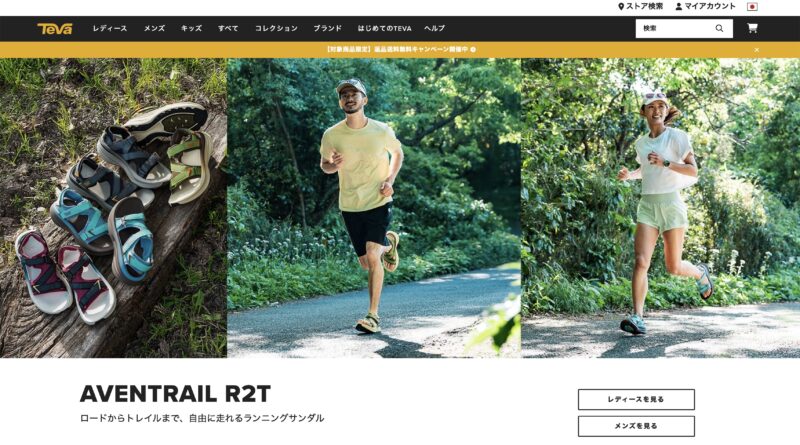Screen dimensions: 800x445
Task: Expand the コレクション menu
Action: click(x=276, y=29)
